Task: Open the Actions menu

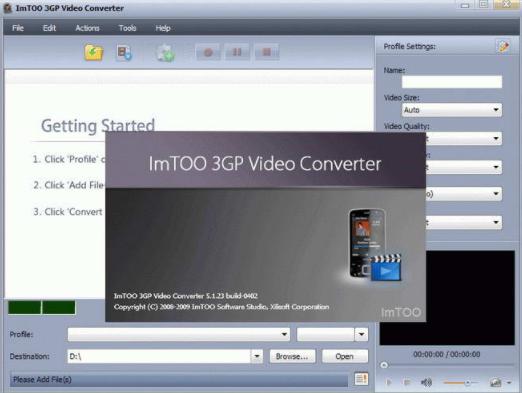Action: point(87,28)
